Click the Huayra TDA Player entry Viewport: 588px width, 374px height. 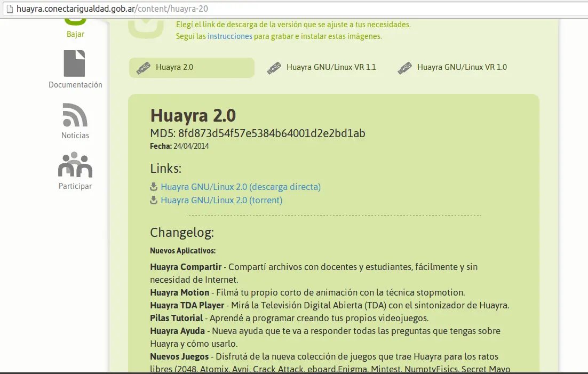point(330,305)
